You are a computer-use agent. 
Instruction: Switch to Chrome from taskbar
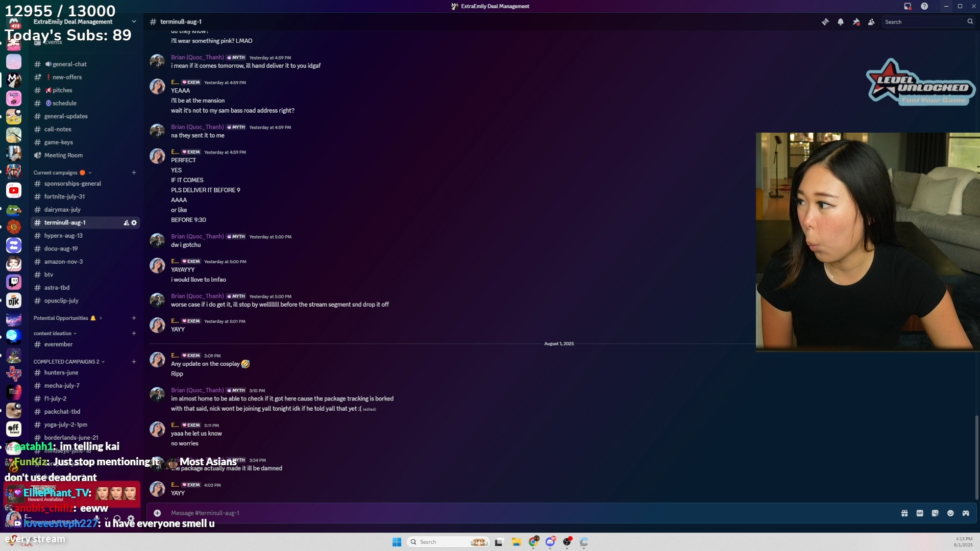[533, 542]
